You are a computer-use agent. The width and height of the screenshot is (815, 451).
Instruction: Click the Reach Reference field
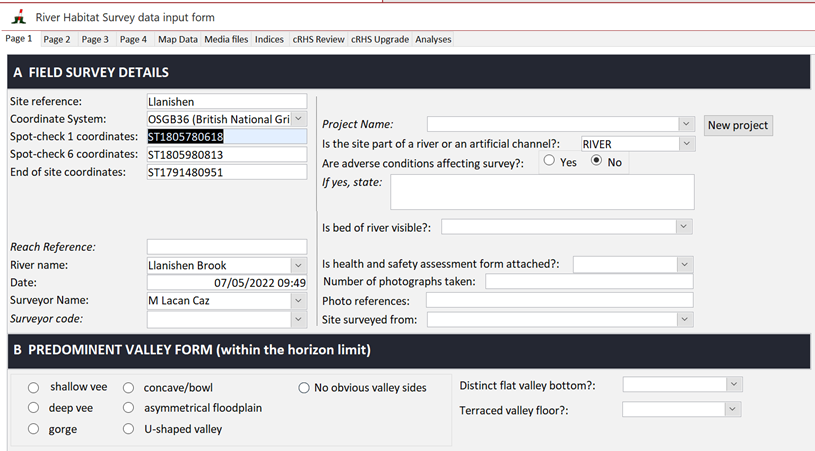point(227,246)
